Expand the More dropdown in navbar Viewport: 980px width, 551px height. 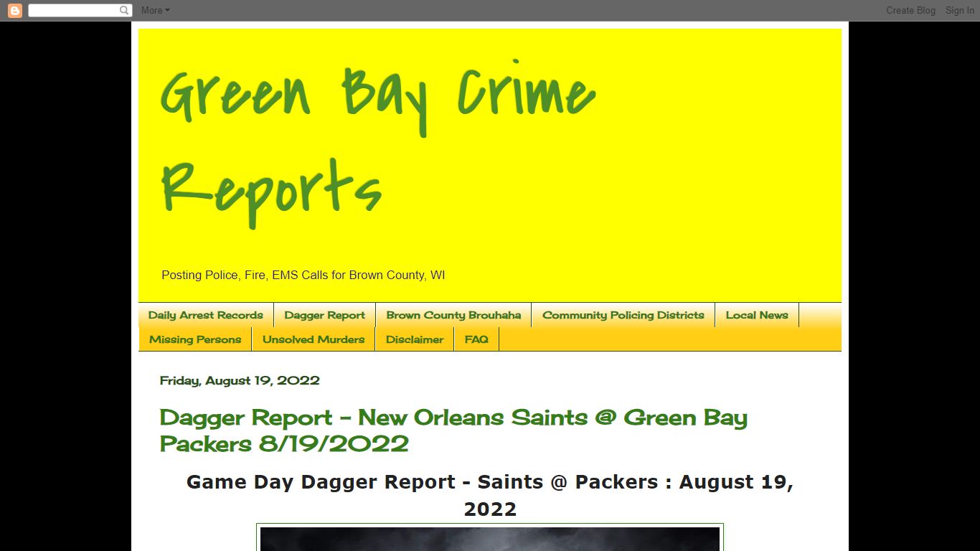(156, 10)
